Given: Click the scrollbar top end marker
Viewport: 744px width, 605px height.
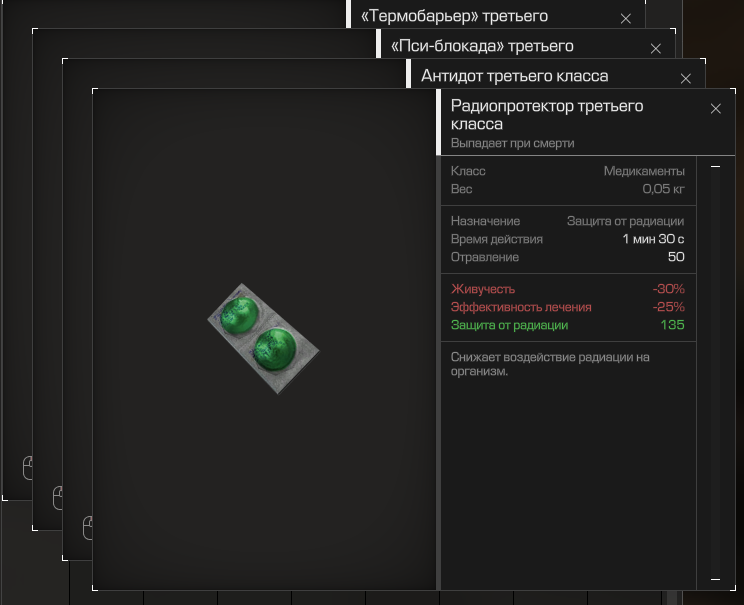Looking at the screenshot, I should [x=715, y=168].
